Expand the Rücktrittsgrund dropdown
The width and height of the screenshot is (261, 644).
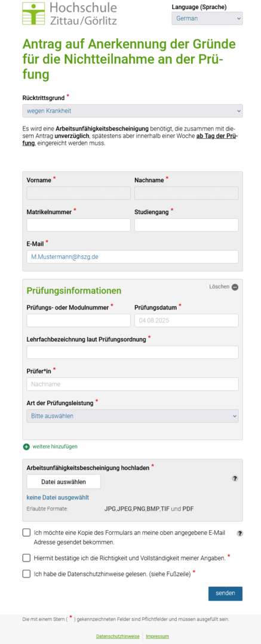[x=133, y=111]
